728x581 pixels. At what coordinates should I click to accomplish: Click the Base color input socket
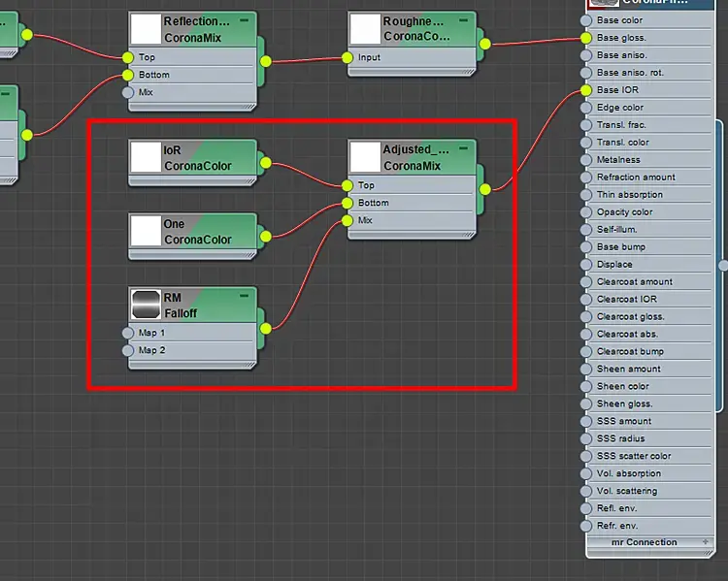coord(586,20)
